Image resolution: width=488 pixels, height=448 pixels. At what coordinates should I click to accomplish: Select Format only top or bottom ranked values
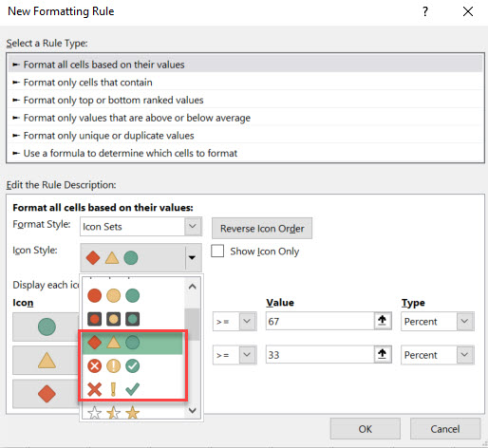point(245,100)
